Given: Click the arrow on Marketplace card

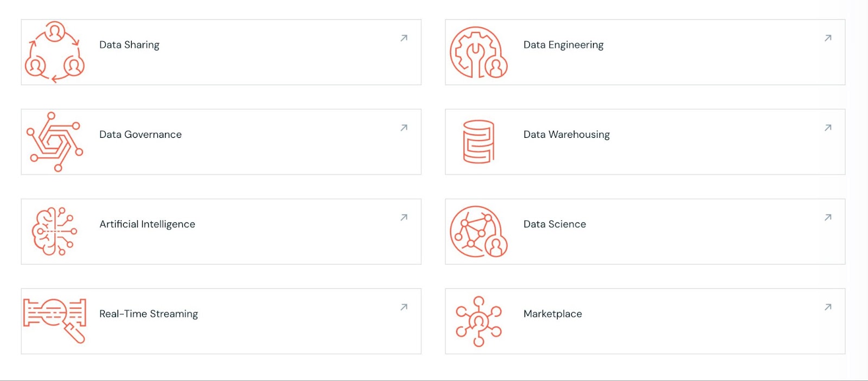Looking at the screenshot, I should pyautogui.click(x=828, y=307).
